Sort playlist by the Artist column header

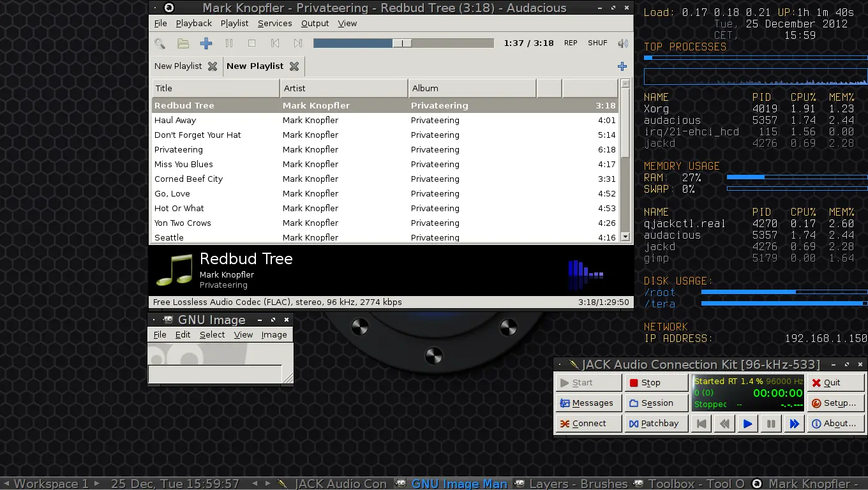coord(344,88)
